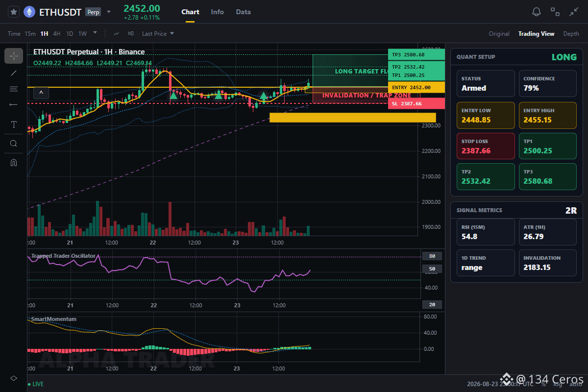Switch to Depth chart view
Viewport: 588px width, 392px height.
(x=571, y=34)
